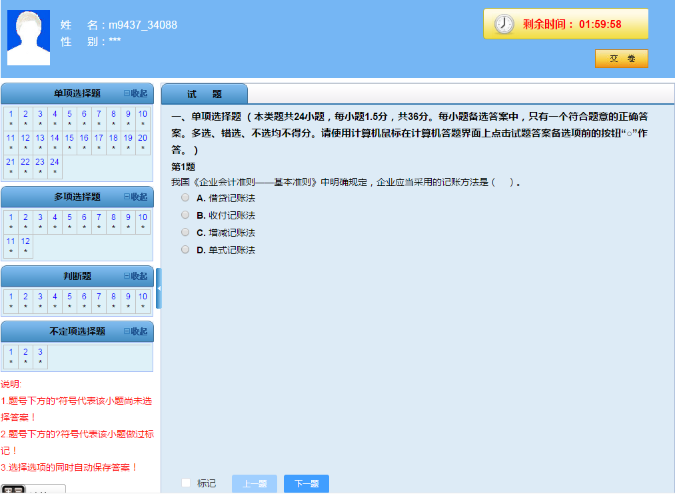Go to single-choice question 13

[40, 142]
